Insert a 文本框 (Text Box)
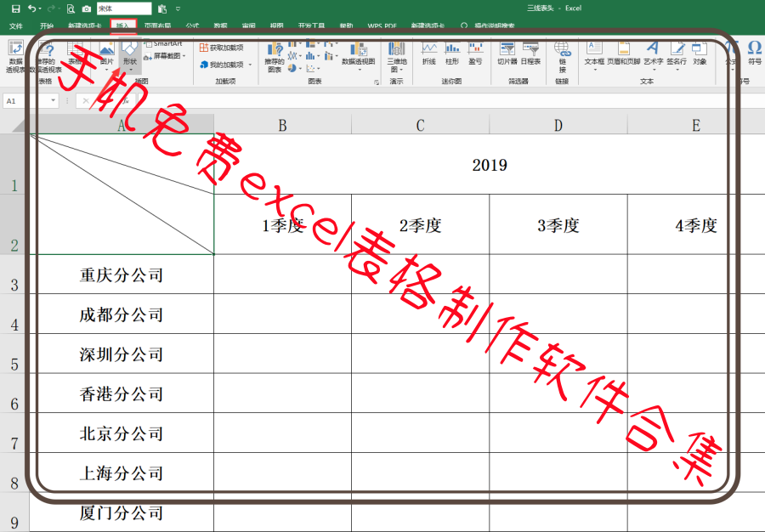This screenshot has width=765, height=532. [x=593, y=52]
